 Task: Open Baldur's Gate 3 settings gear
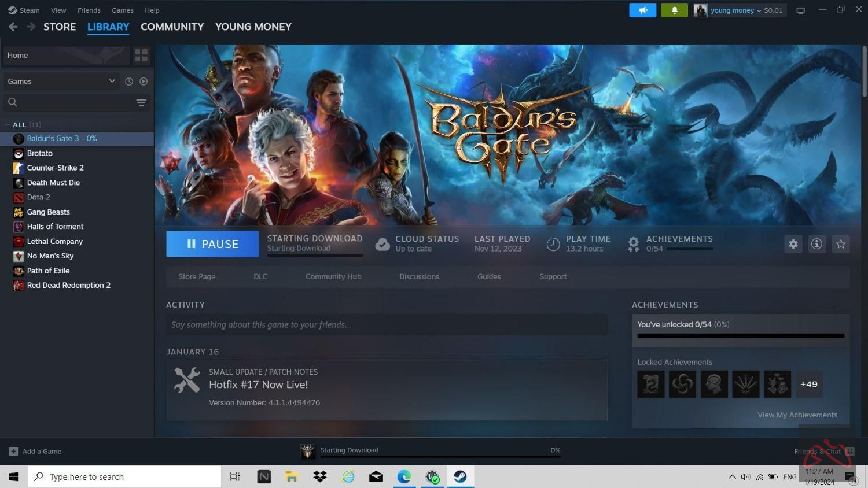(793, 244)
